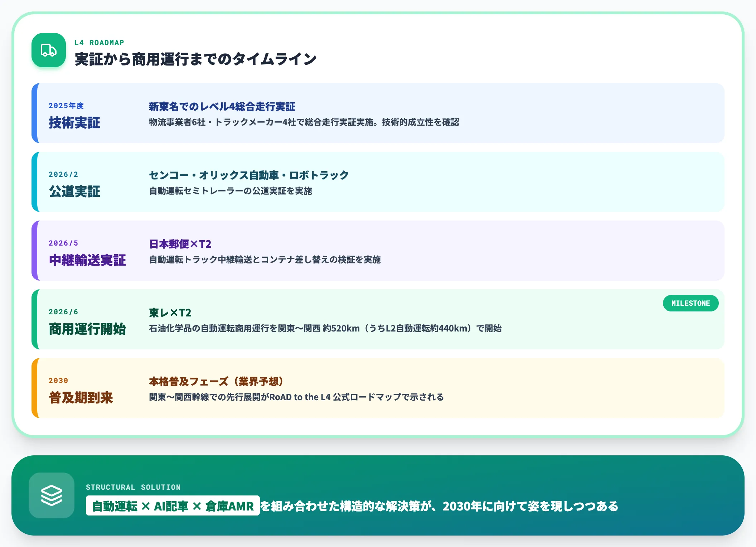Select the 2026/6 date label
Screen dimensions: 756x547
(63, 312)
